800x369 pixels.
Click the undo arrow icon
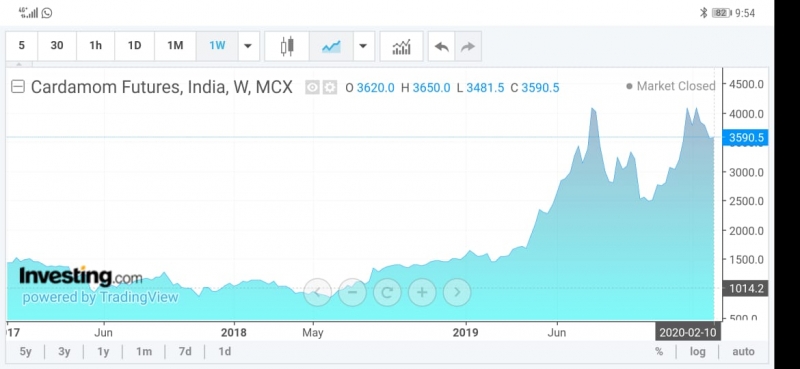pyautogui.click(x=441, y=46)
